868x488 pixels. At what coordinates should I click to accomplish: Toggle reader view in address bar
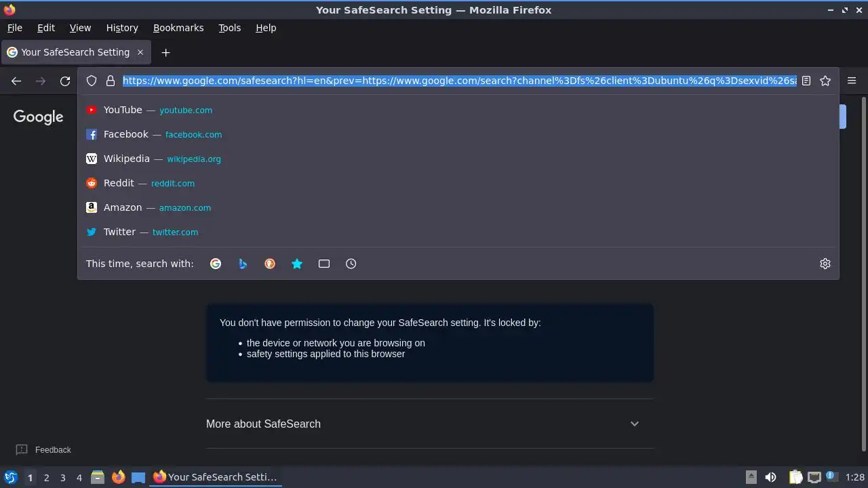click(x=806, y=81)
